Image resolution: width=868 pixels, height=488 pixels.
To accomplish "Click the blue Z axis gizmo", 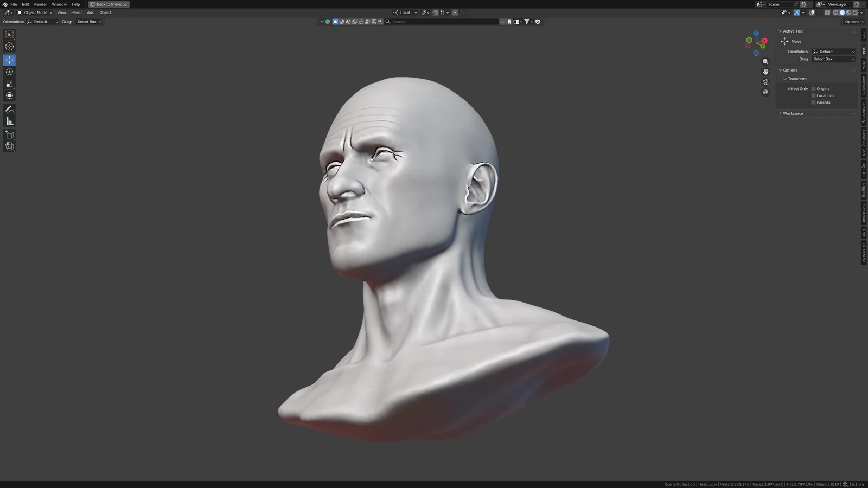I will click(x=756, y=33).
